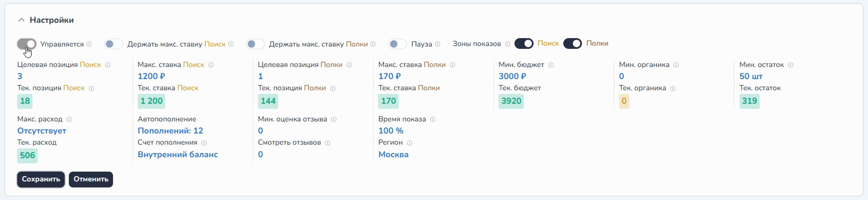
Task: Disable the Полки display zone switch
Action: [x=572, y=44]
